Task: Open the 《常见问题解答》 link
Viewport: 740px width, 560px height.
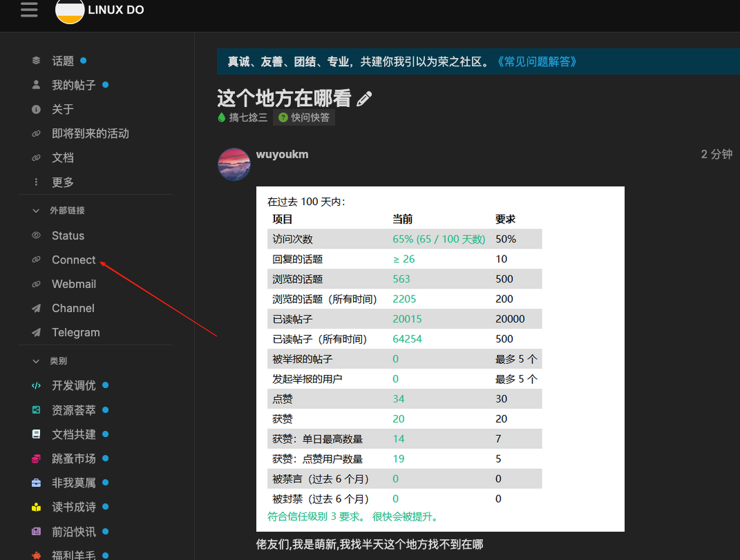Action: pos(537,62)
